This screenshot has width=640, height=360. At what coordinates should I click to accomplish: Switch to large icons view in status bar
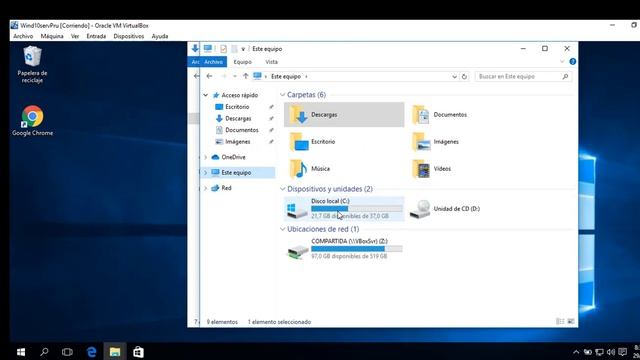coord(571,322)
